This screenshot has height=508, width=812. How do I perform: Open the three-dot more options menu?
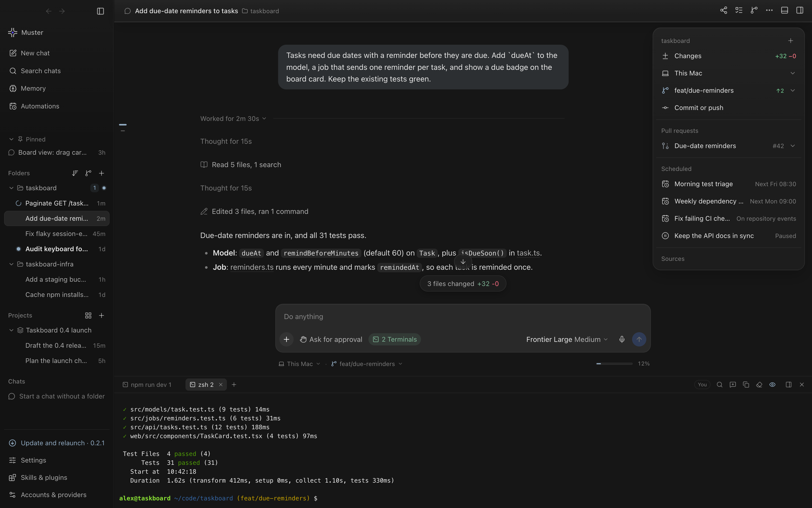click(769, 11)
